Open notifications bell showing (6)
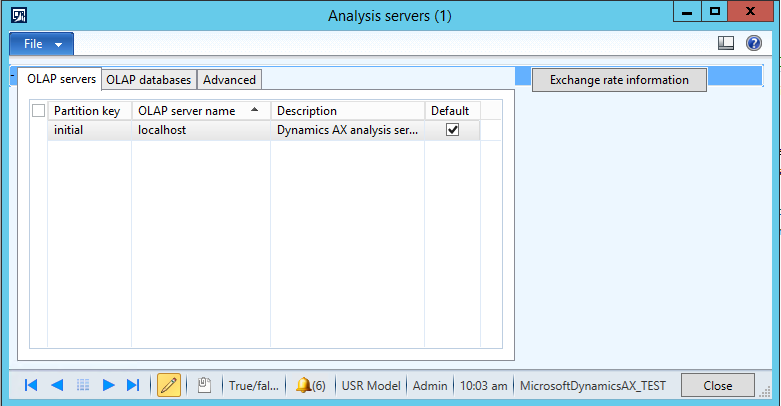 310,386
